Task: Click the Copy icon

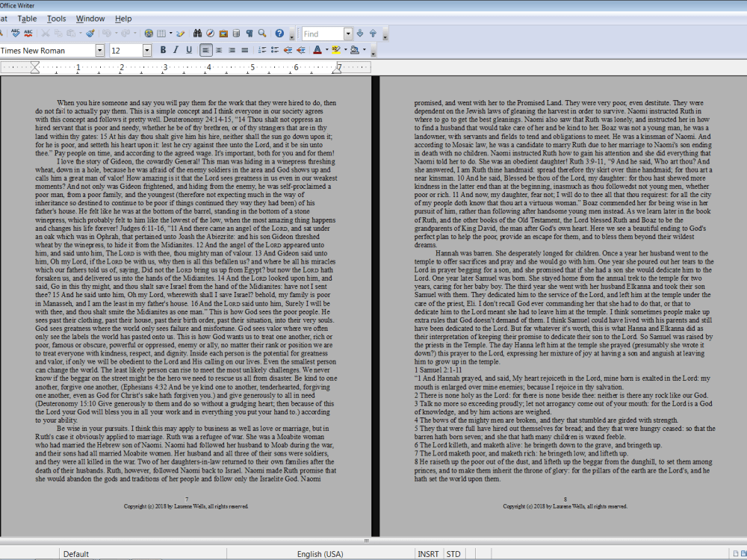Action: (x=58, y=34)
